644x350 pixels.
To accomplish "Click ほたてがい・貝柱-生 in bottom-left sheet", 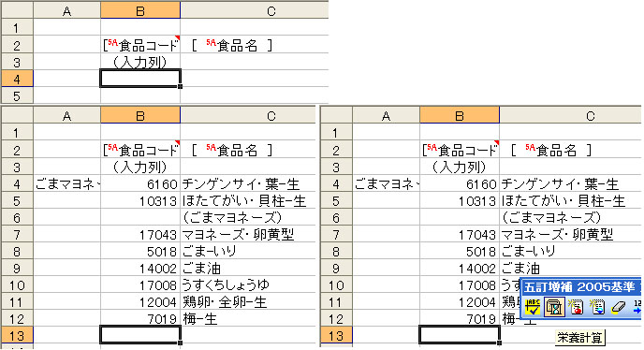I will (244, 200).
